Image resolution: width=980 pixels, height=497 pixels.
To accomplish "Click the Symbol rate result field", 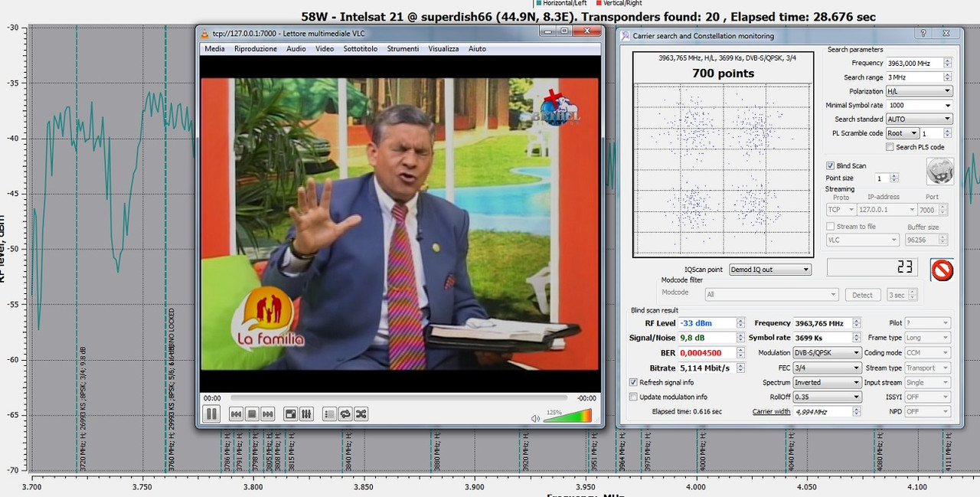I will click(x=827, y=338).
